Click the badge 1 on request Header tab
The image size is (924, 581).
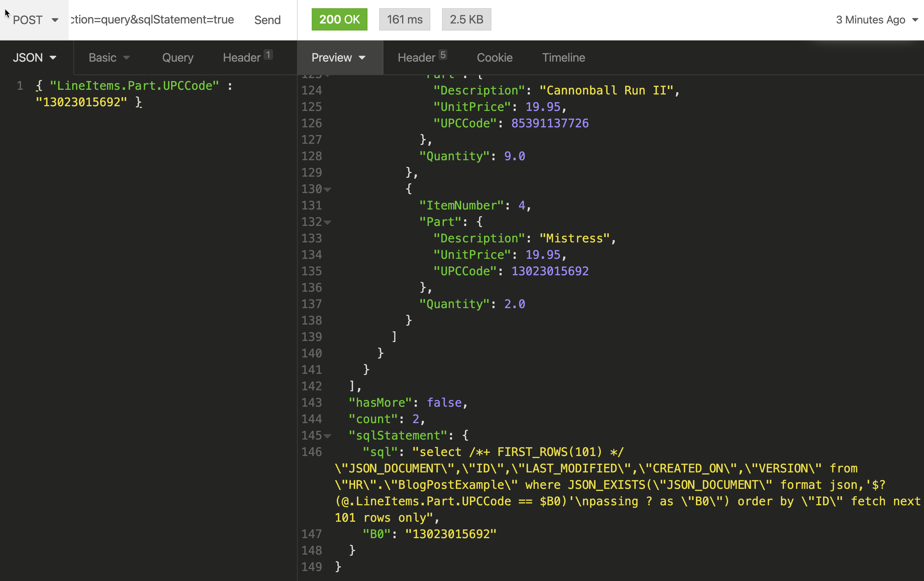pos(268,55)
